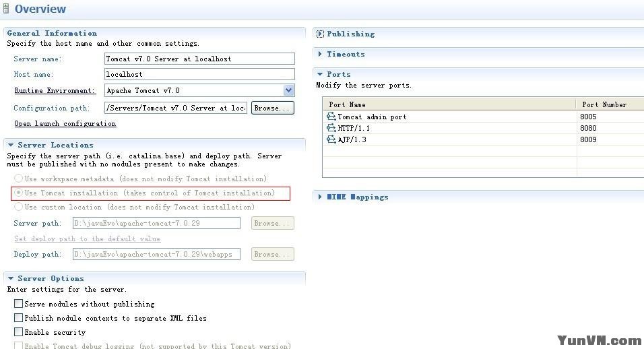Expand the MIME Mappings section

coord(320,197)
